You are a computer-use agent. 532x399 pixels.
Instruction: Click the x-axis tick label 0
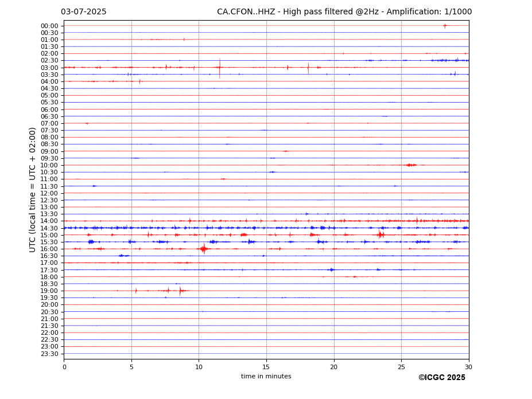(x=64, y=367)
